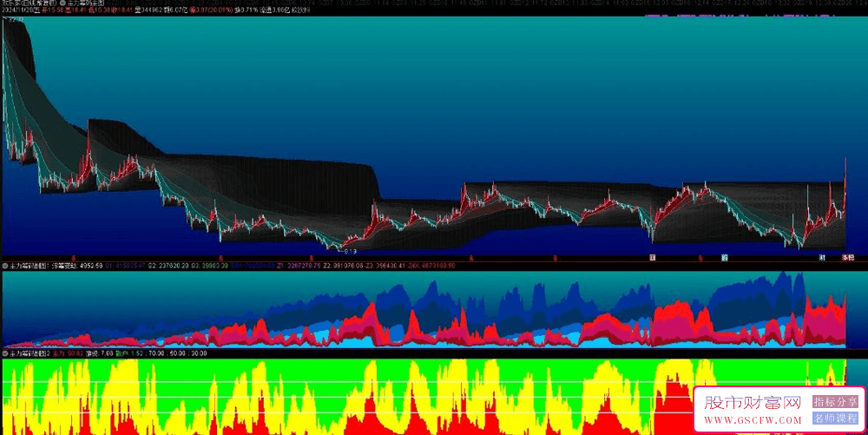This screenshot has height=435, width=868.
Task: Click the settings icon beside 主力筹码全图 indicator
Action: (x=62, y=4)
